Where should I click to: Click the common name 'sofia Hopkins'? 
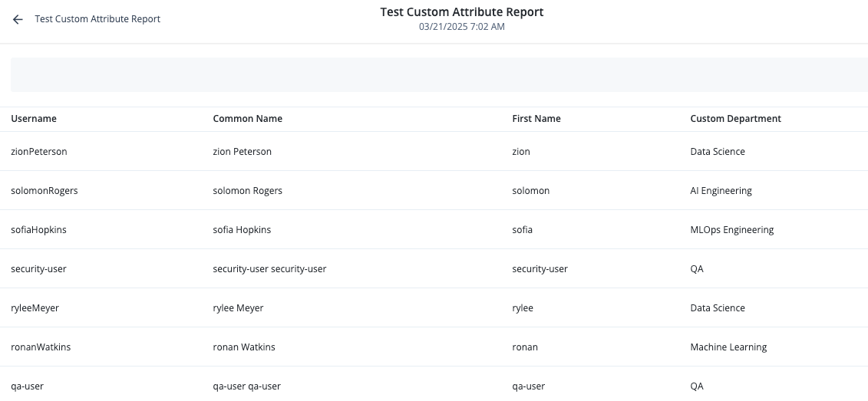(x=242, y=230)
